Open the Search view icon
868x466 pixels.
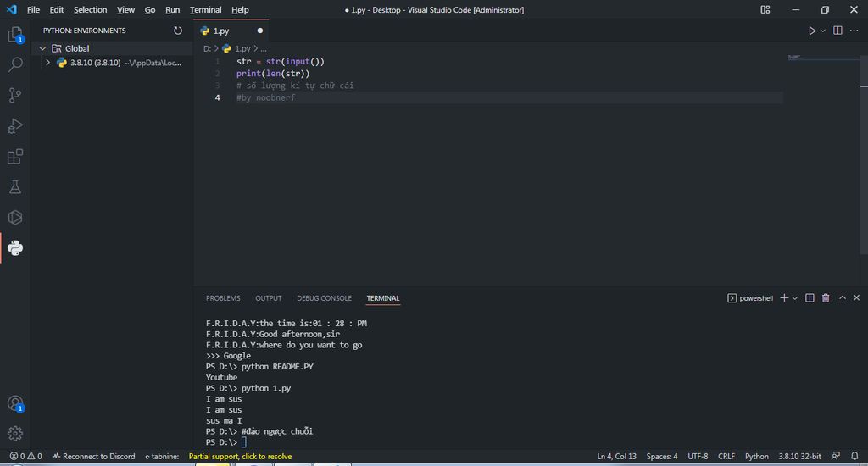(x=15, y=64)
